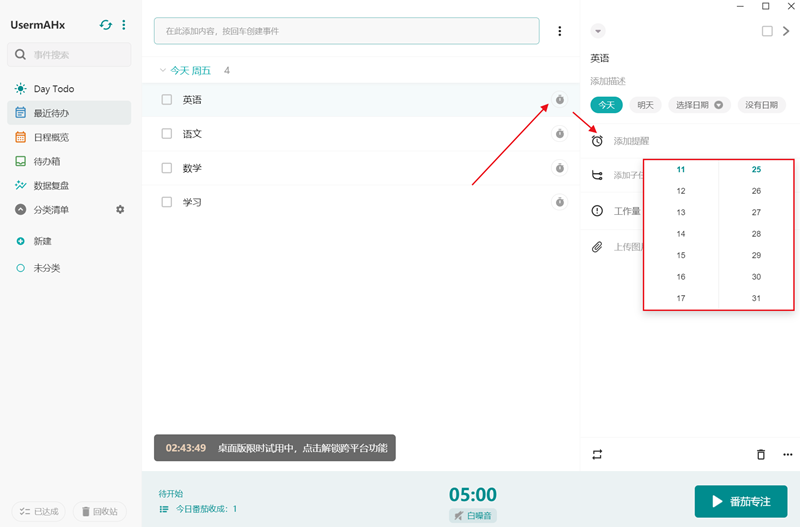Click the sync refresh icon beside UsermAHx
The image size is (800, 527).
tap(106, 25)
